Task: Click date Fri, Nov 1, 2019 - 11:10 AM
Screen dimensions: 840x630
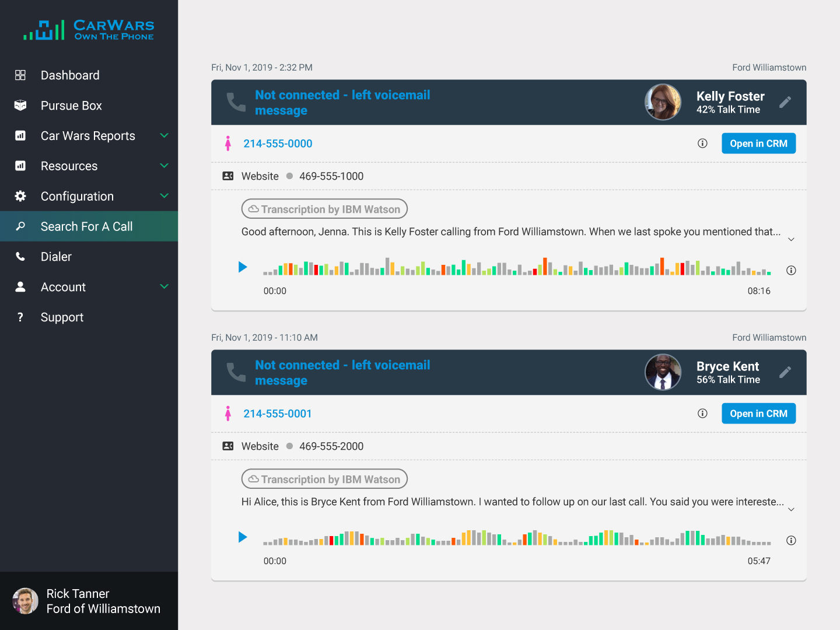Action: point(264,338)
